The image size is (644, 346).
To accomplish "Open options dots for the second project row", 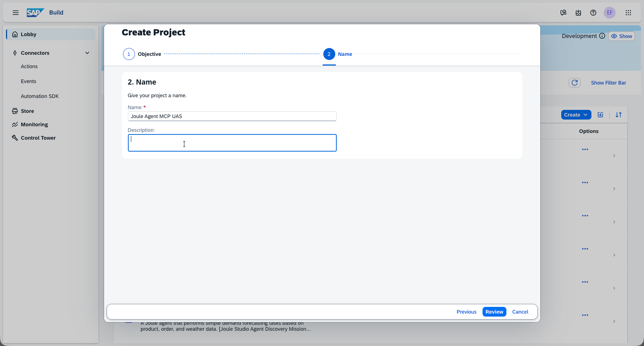I will coord(585,182).
